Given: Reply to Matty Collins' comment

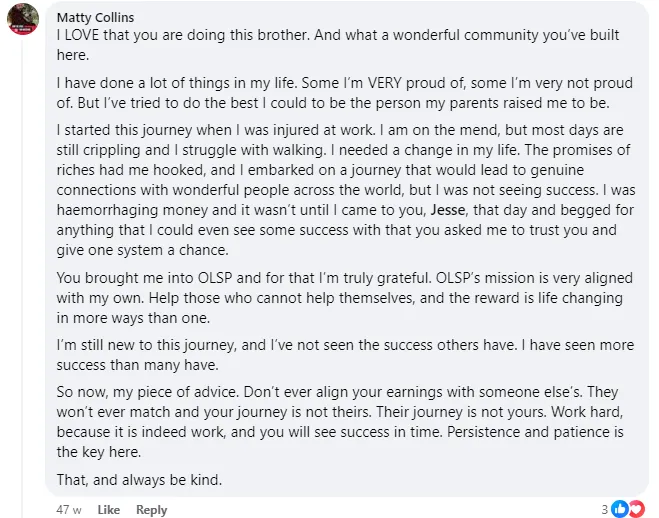Looking at the screenshot, I should pyautogui.click(x=152, y=510).
